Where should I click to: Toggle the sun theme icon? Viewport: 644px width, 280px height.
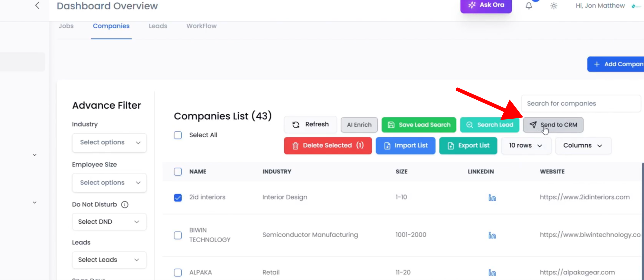(554, 6)
